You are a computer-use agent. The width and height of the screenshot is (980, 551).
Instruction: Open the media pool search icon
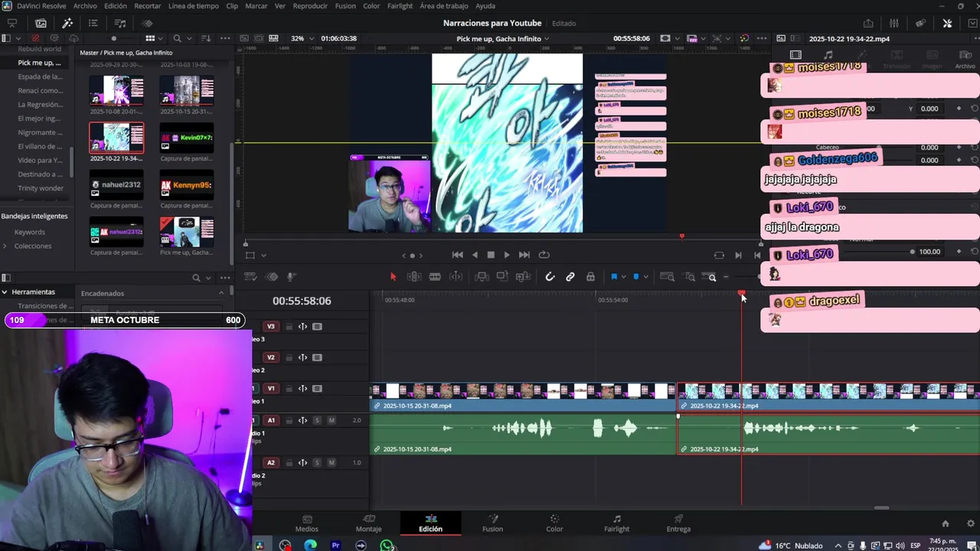click(177, 38)
